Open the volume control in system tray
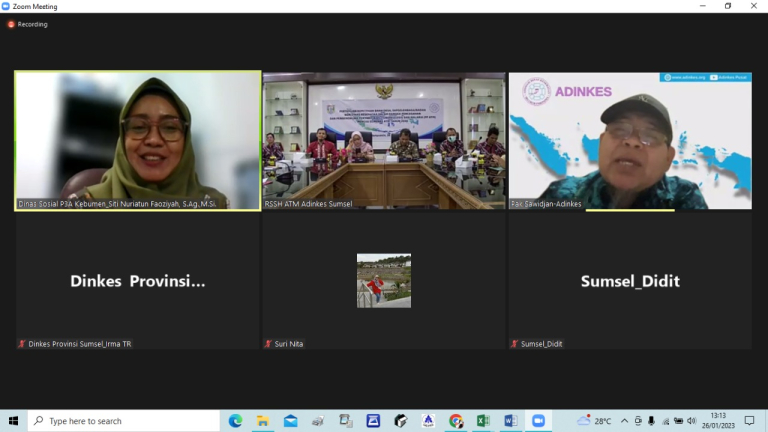 tap(692, 421)
